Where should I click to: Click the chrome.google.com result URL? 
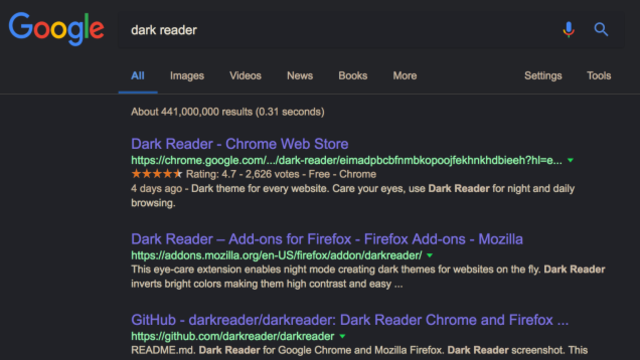click(x=347, y=160)
